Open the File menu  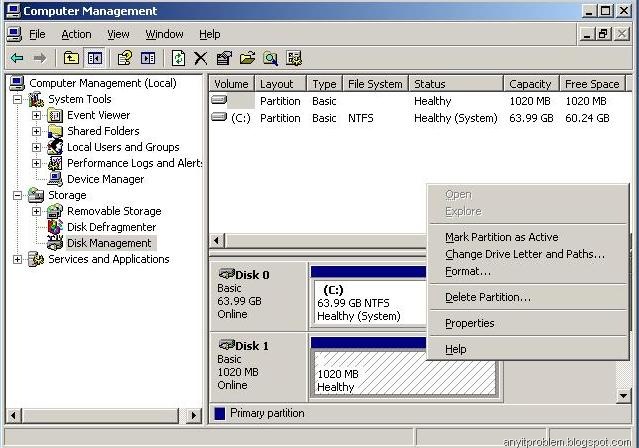point(37,35)
